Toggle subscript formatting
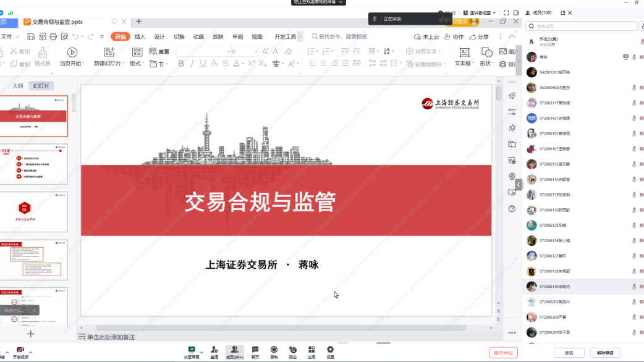The width and height of the screenshot is (644, 362). (263, 63)
